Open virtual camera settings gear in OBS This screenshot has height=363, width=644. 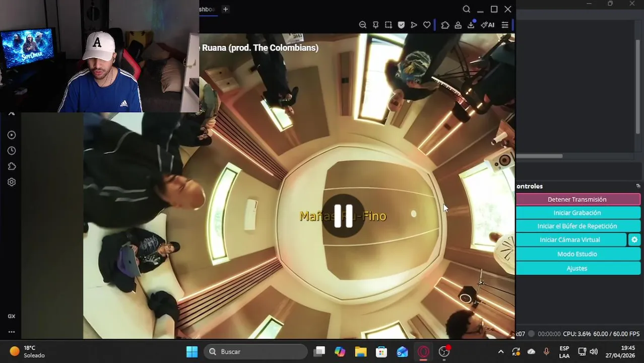click(634, 239)
